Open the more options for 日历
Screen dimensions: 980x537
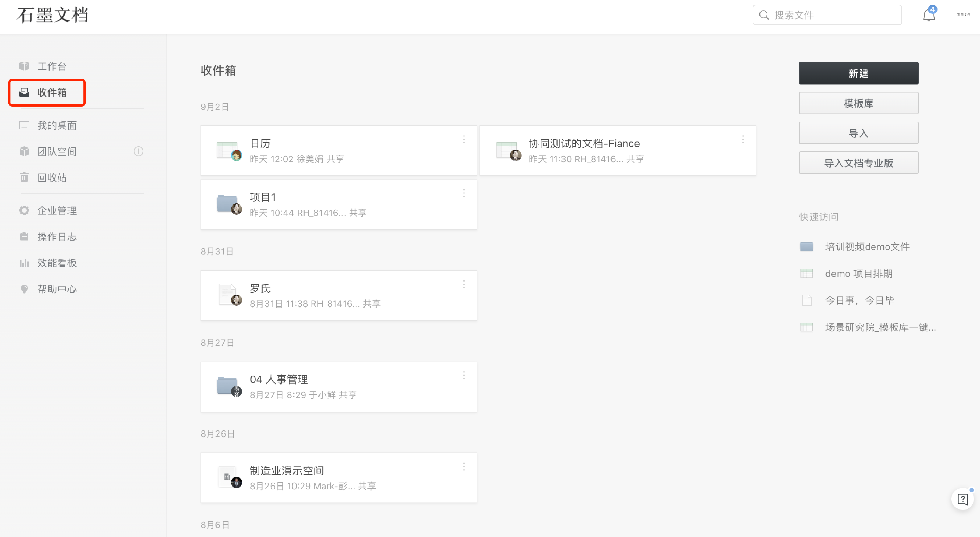464,140
